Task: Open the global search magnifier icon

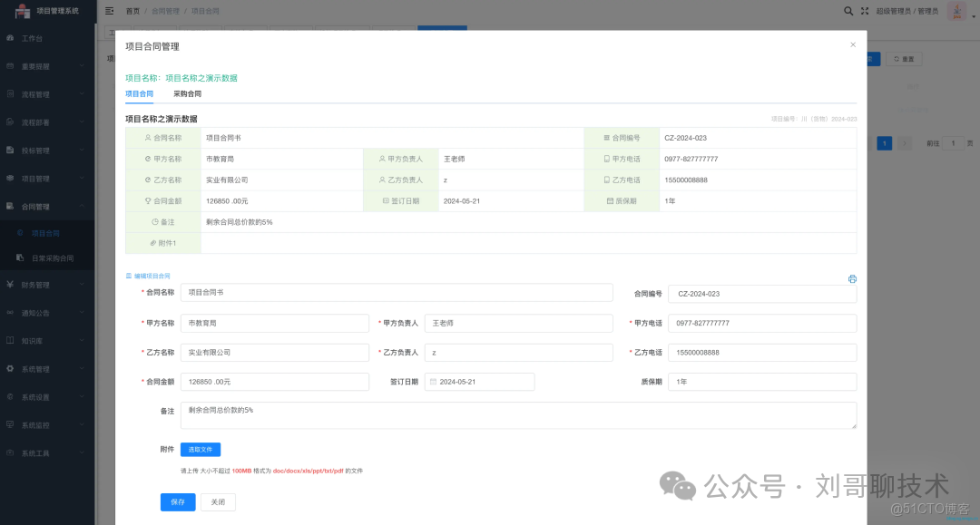Action: coord(848,11)
